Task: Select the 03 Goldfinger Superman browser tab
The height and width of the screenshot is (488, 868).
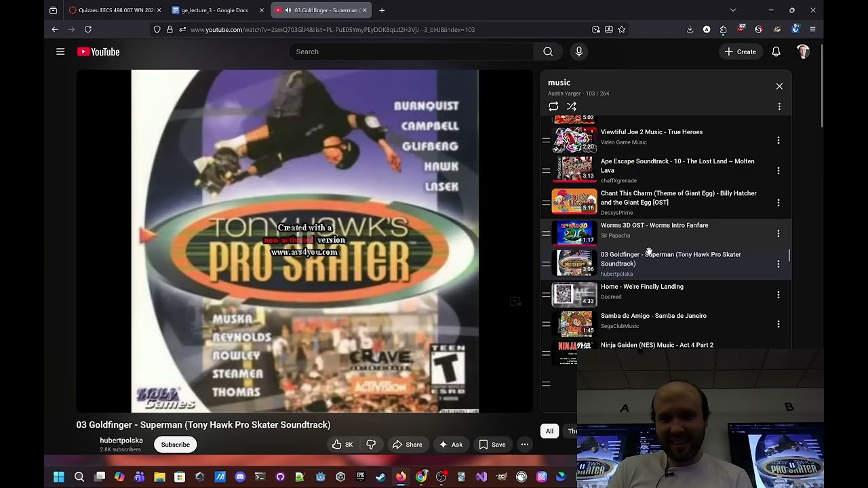Action: (320, 10)
